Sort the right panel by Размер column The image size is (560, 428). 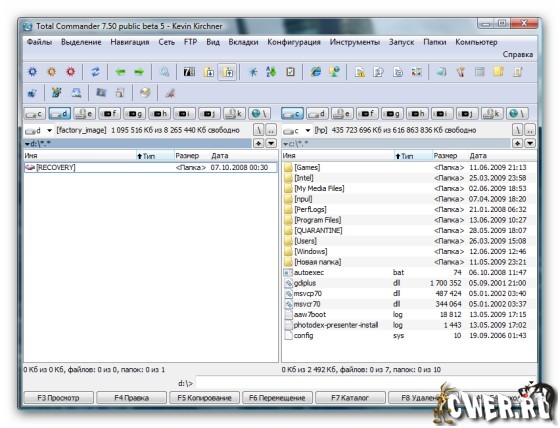(x=446, y=156)
